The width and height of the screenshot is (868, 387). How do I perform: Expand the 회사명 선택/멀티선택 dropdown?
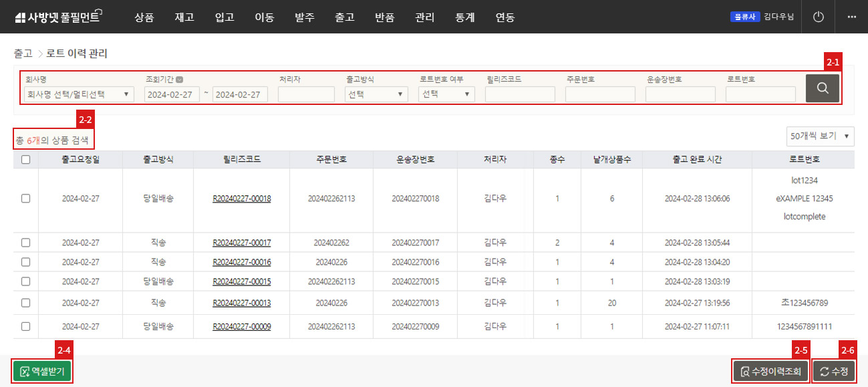(79, 94)
